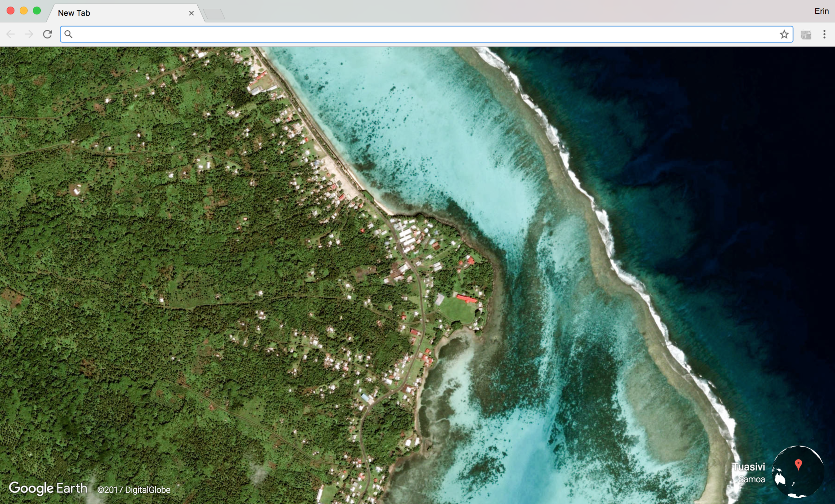Minimize the window with the yellow button
Screen dimensions: 835x504
24,11
